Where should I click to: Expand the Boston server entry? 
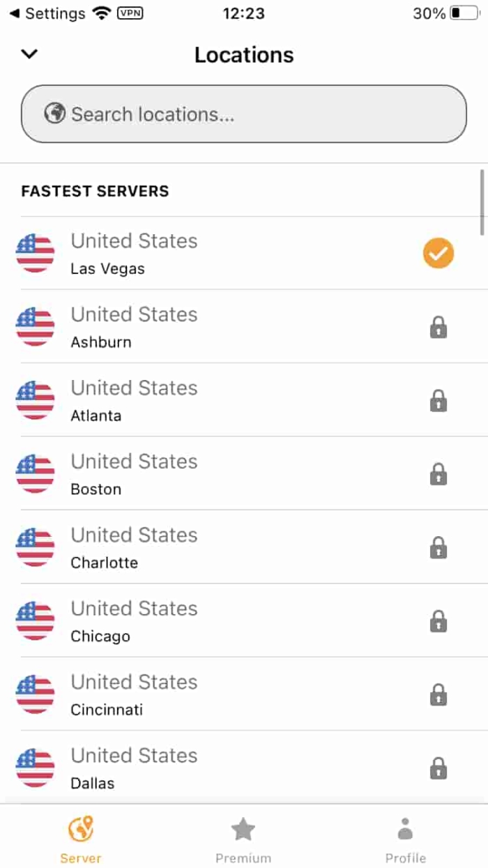coord(209,474)
